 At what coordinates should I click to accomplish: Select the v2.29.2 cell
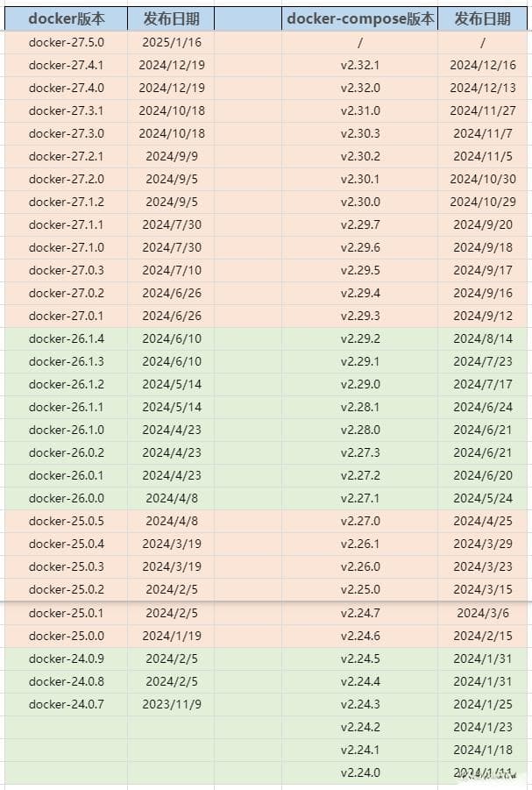[359, 338]
